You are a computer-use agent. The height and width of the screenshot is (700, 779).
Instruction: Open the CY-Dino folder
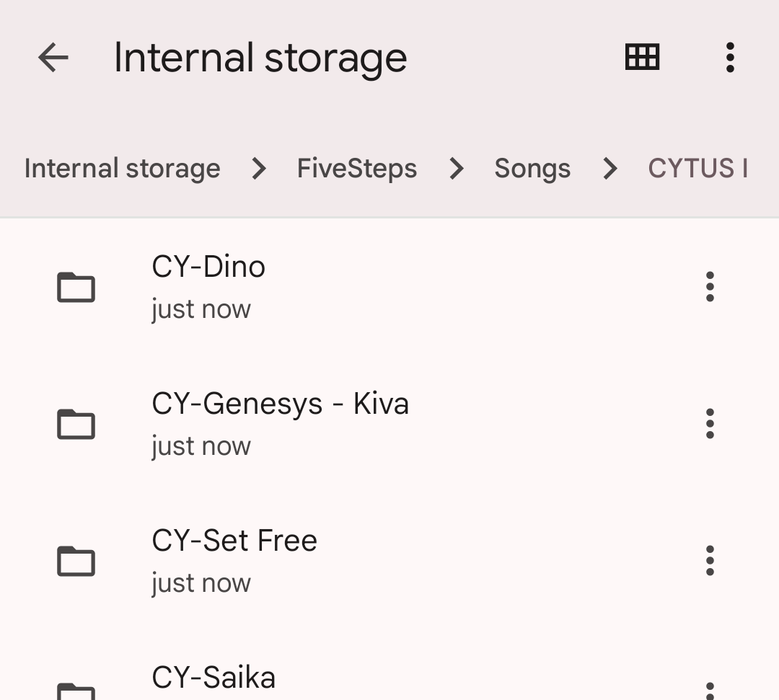tap(208, 267)
